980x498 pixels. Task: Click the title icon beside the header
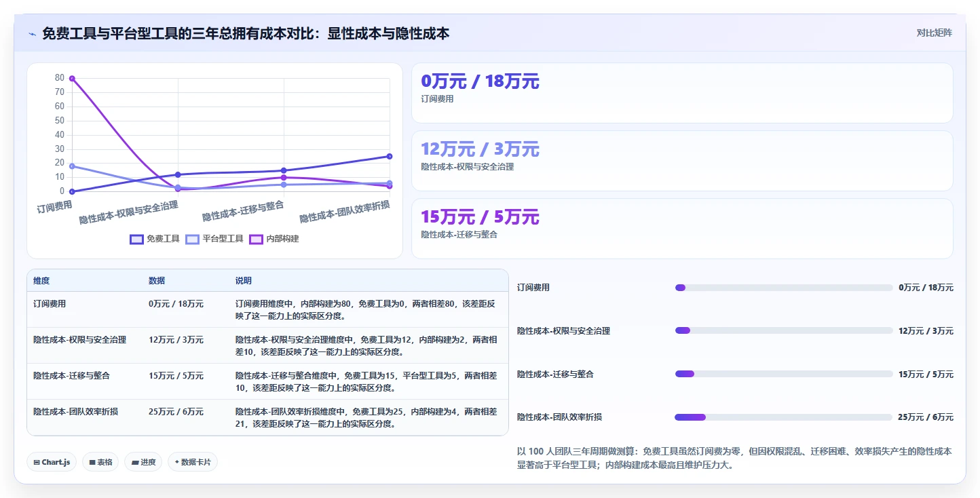pyautogui.click(x=33, y=34)
